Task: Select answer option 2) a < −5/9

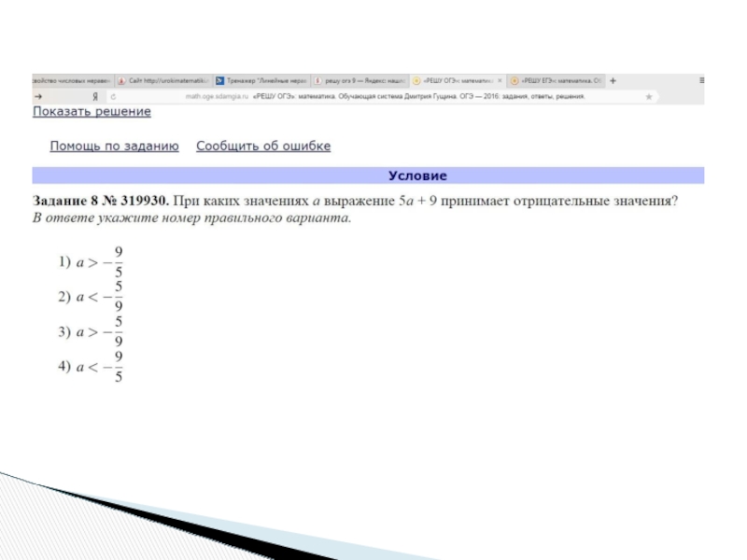Action: [x=91, y=297]
